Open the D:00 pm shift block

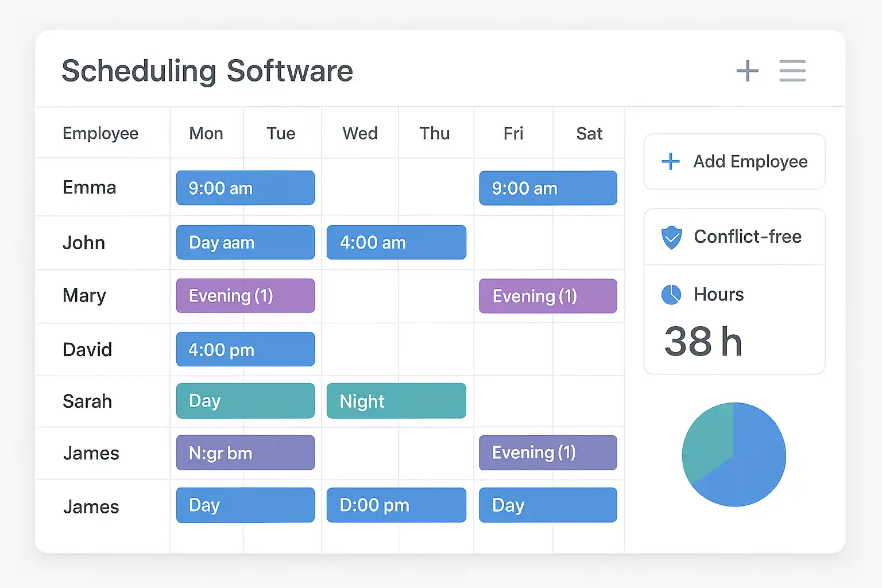(396, 505)
